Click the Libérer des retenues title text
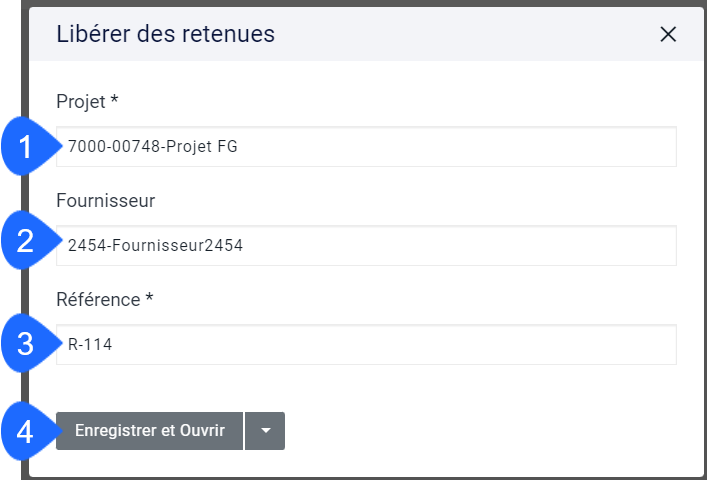 (165, 34)
